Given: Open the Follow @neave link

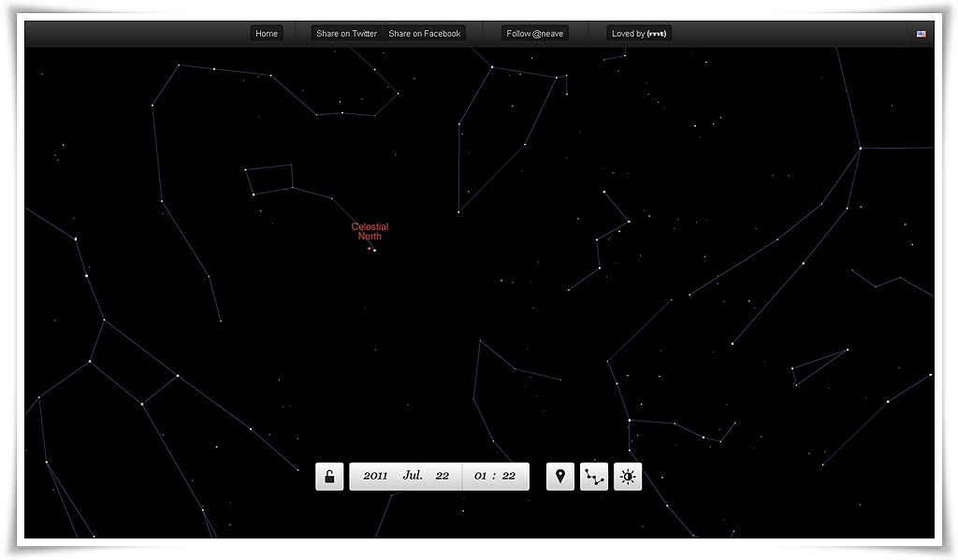Looking at the screenshot, I should 535,34.
